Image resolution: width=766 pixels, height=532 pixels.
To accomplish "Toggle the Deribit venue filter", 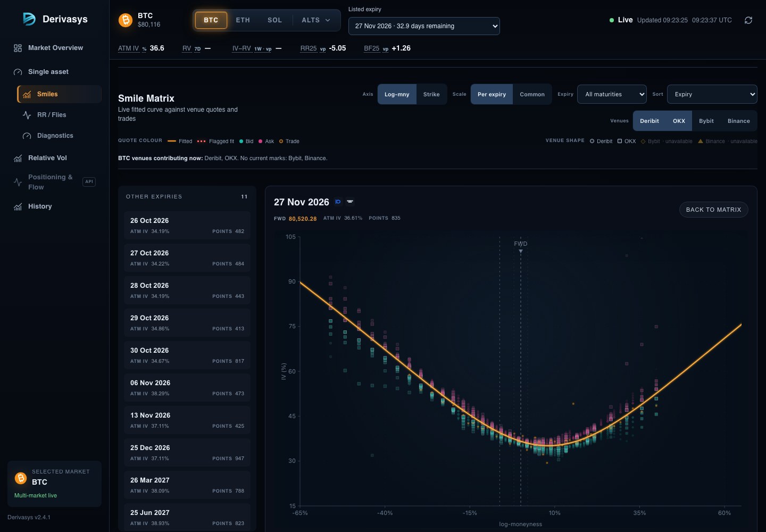I will pyautogui.click(x=650, y=121).
